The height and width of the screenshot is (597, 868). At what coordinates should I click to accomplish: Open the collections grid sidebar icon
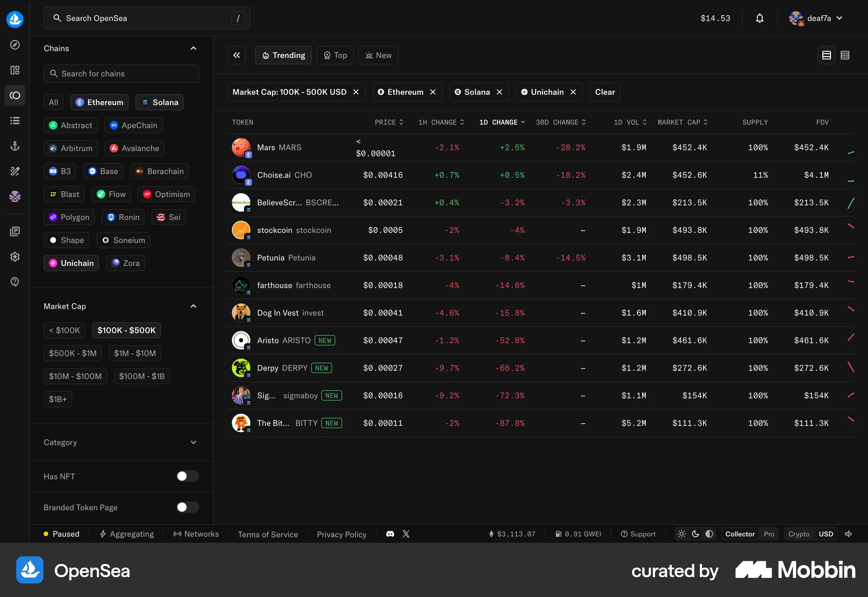[15, 70]
